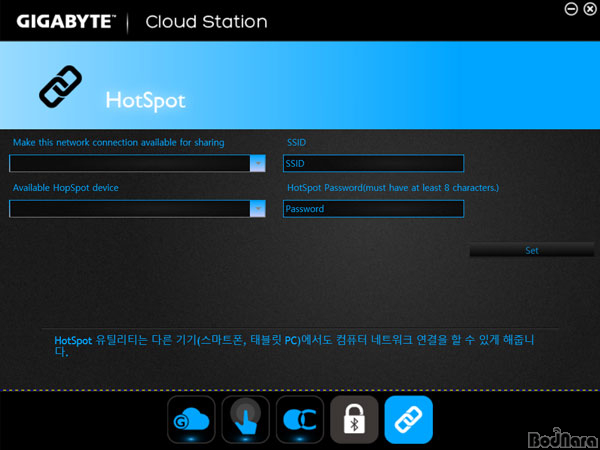The height and width of the screenshot is (450, 600).
Task: Select the Remote touch hand icon
Action: click(x=246, y=419)
